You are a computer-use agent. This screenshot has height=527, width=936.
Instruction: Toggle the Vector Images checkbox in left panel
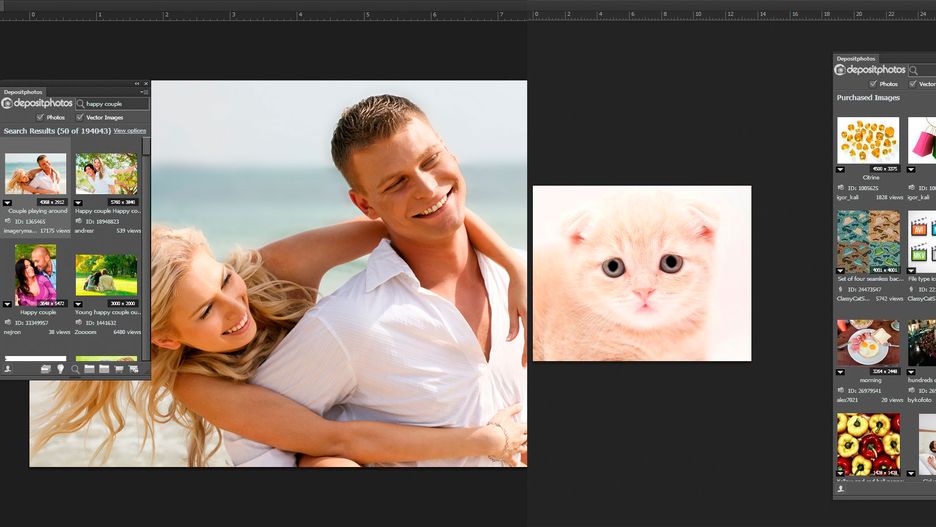(80, 117)
